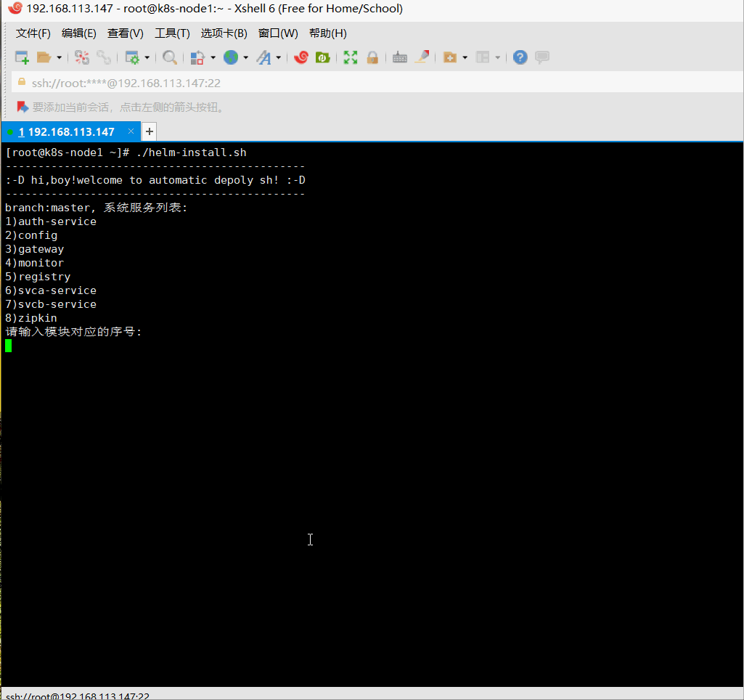This screenshot has height=700, width=744.
Task: Click the ssh address bar field
Action: click(x=377, y=83)
